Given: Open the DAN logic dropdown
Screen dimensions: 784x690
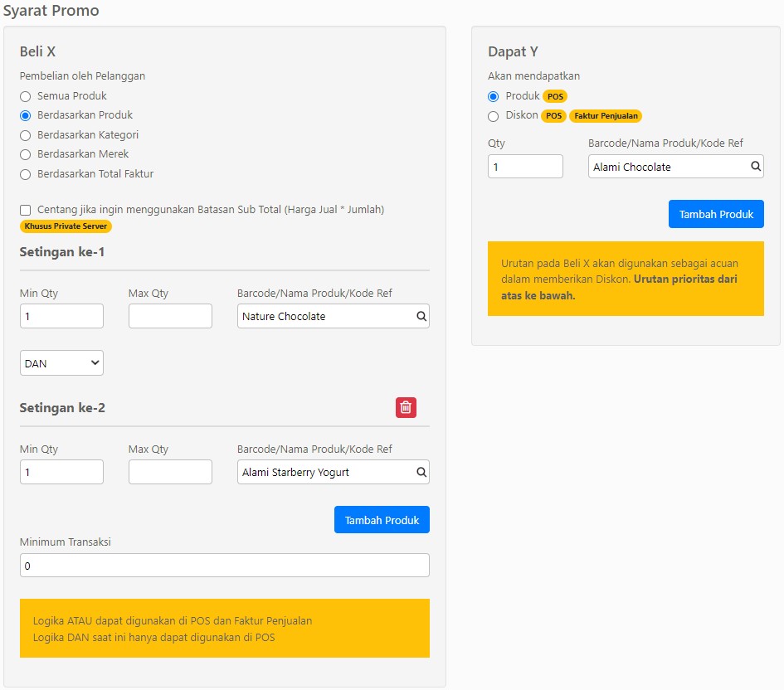Looking at the screenshot, I should [x=61, y=362].
